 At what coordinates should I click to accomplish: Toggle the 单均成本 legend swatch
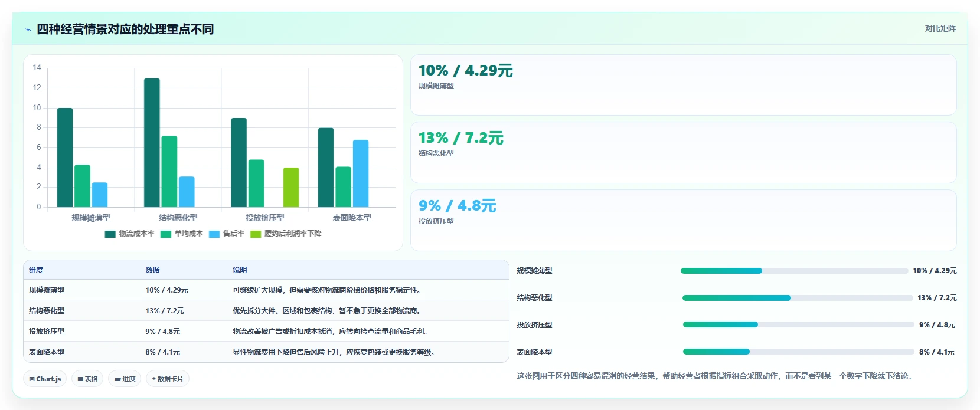166,234
